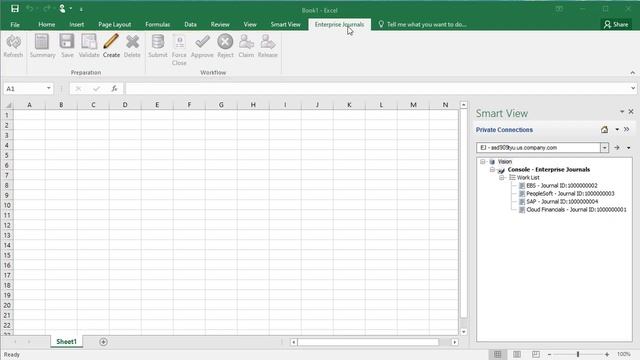
Task: Click the Insert Function fx icon
Action: (x=114, y=89)
